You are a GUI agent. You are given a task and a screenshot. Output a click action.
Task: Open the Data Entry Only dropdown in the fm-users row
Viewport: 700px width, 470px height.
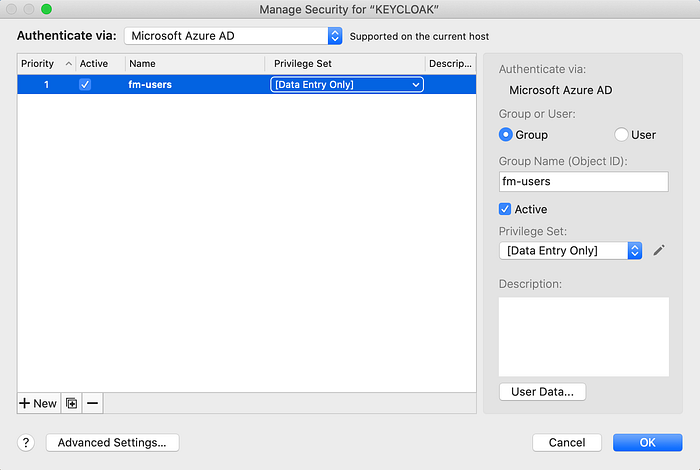(x=347, y=84)
